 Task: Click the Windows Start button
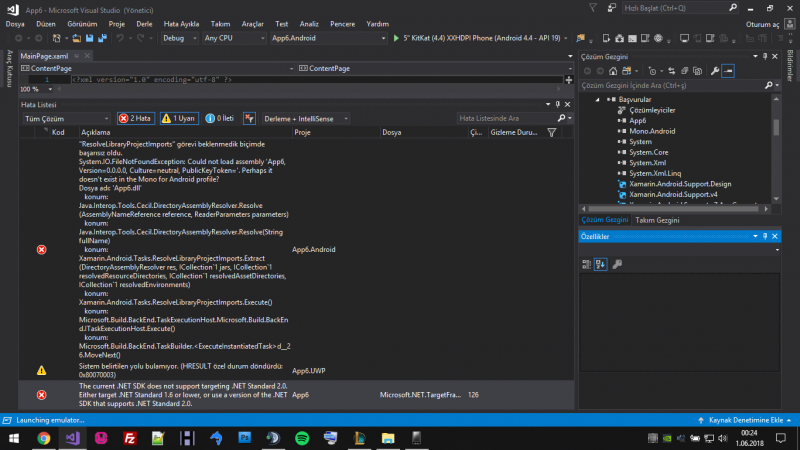click(x=14, y=438)
